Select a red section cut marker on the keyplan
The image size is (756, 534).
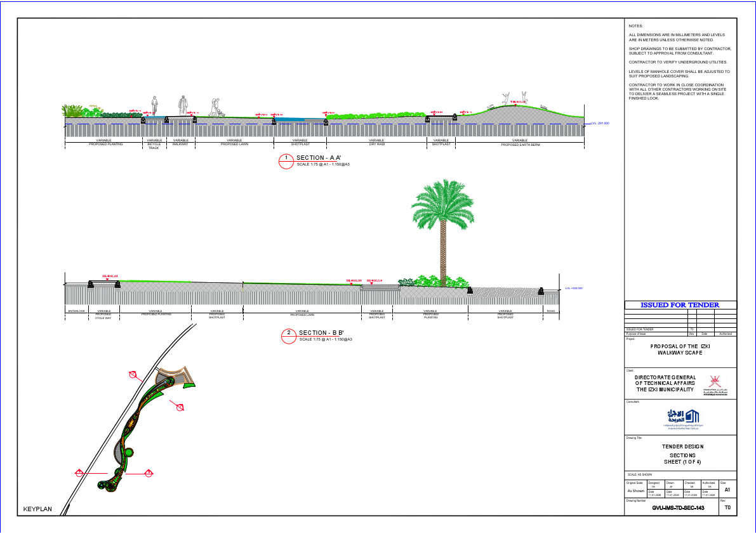[x=133, y=375]
